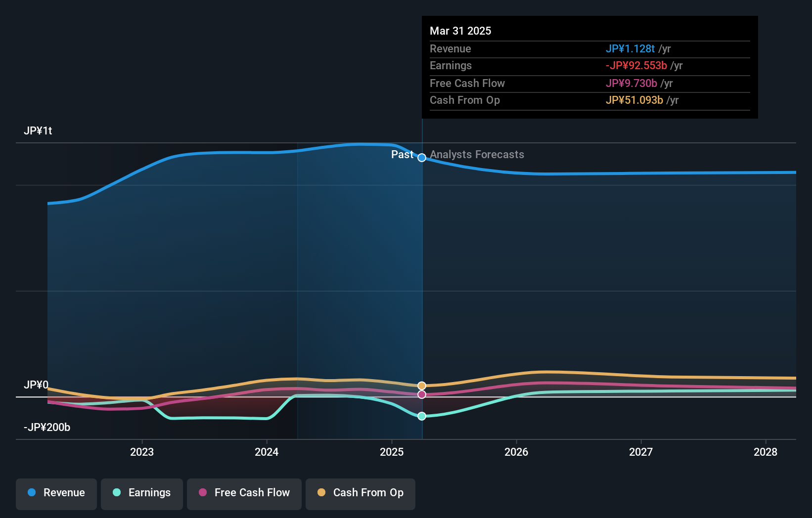This screenshot has width=812, height=518.
Task: Click the JP¥1.128t revenue value in tooltip
Action: 630,48
